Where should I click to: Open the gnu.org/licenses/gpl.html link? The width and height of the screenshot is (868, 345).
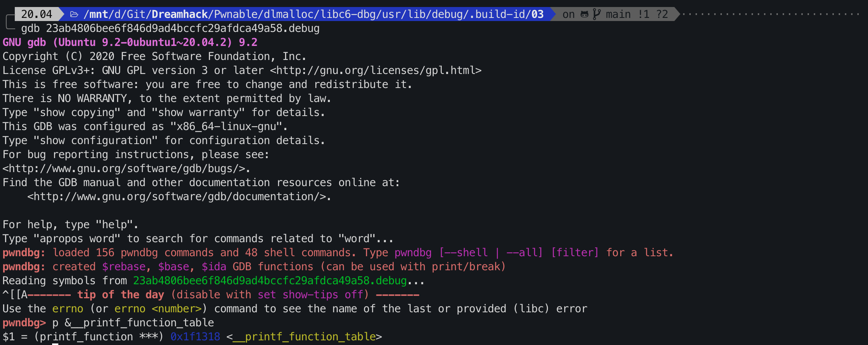376,70
